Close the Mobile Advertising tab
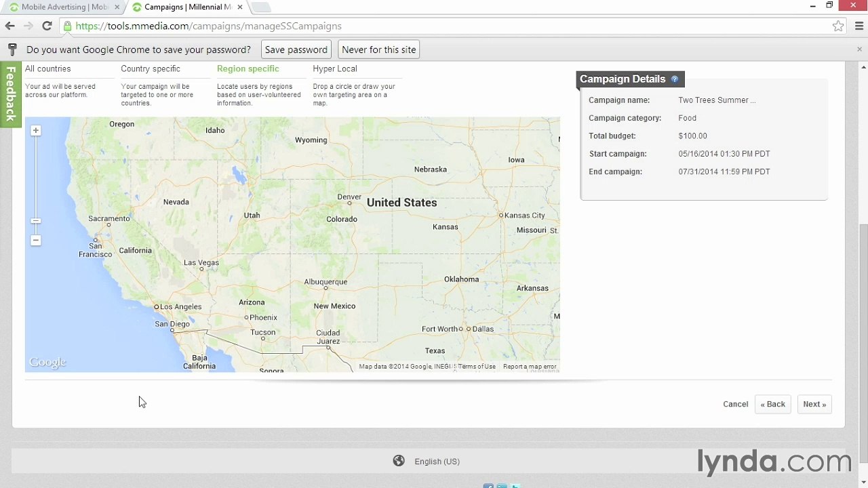This screenshot has width=868, height=488. (x=117, y=7)
